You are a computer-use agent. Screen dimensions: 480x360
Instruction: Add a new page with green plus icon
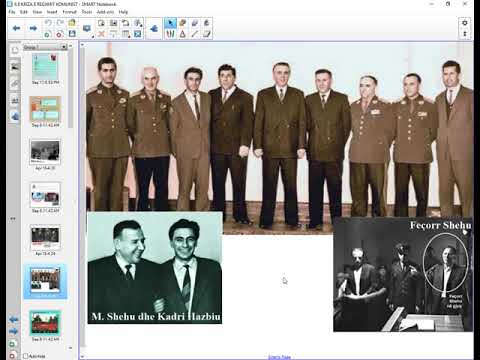[x=48, y=34]
